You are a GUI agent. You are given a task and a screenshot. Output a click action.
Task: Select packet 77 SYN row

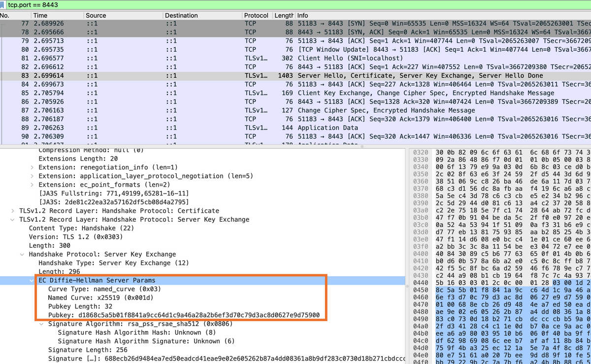coord(295,24)
